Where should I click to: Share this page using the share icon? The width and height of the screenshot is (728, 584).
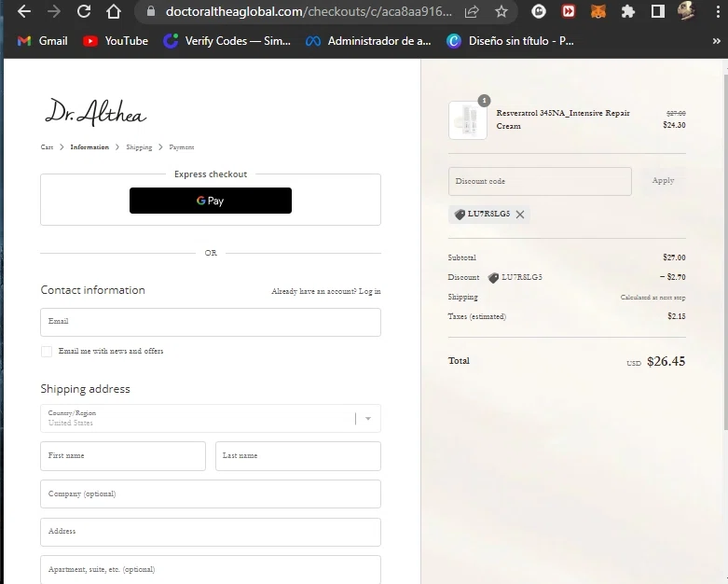(472, 11)
